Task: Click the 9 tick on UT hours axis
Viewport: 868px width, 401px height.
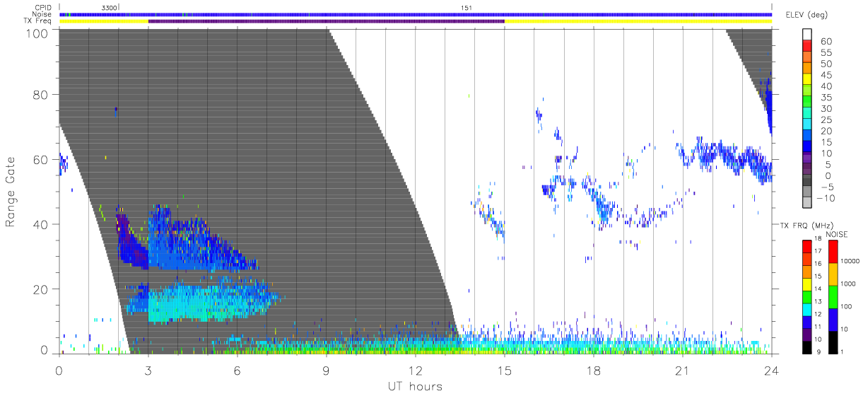Action: [x=326, y=371]
